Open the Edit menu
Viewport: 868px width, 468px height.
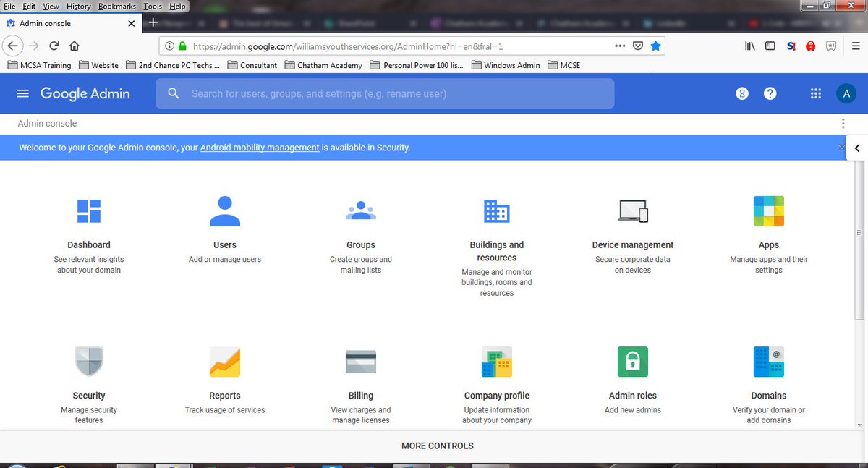pyautogui.click(x=28, y=6)
